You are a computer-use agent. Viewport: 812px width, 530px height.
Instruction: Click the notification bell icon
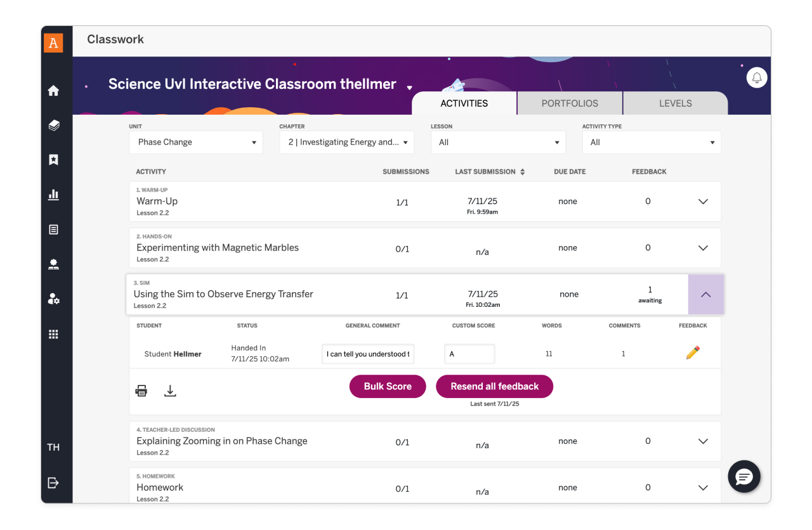point(757,78)
